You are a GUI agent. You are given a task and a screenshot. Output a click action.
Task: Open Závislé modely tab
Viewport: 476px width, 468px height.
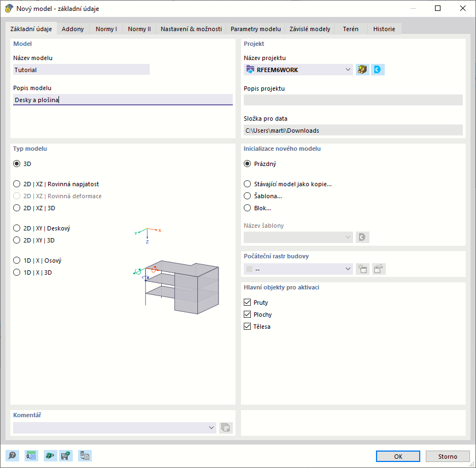point(310,29)
